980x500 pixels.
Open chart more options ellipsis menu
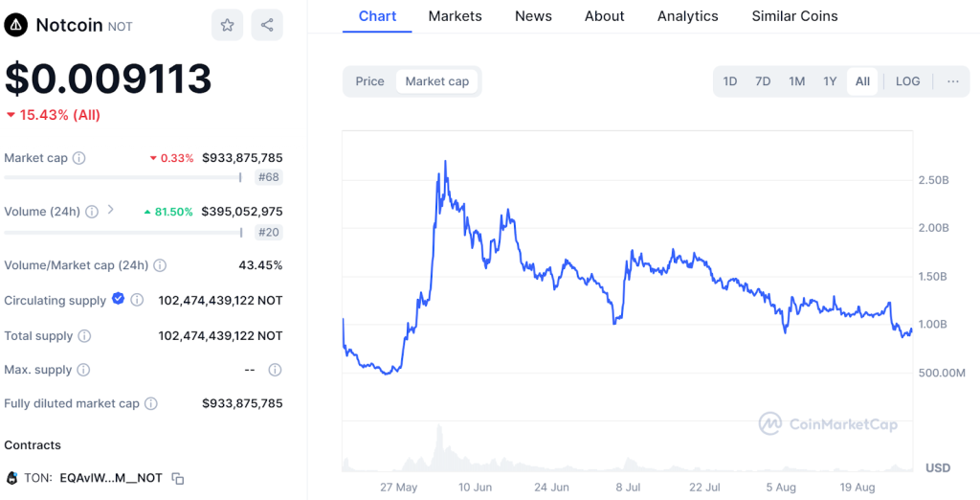pos(953,81)
